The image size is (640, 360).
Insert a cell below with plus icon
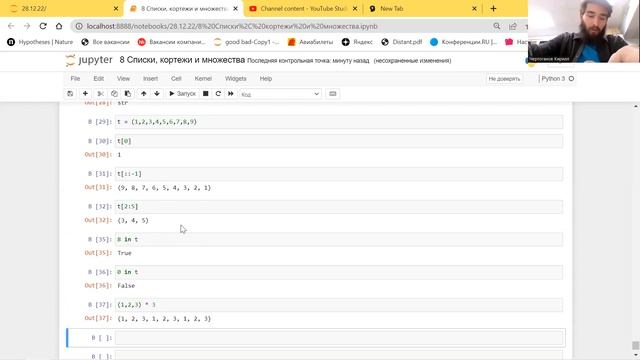point(85,94)
